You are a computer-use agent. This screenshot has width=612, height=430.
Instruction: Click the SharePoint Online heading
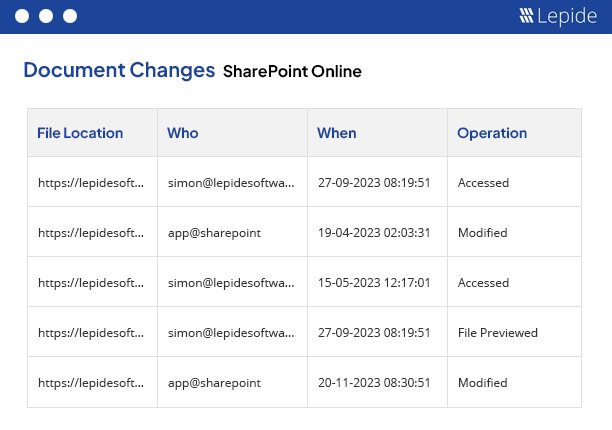point(292,71)
